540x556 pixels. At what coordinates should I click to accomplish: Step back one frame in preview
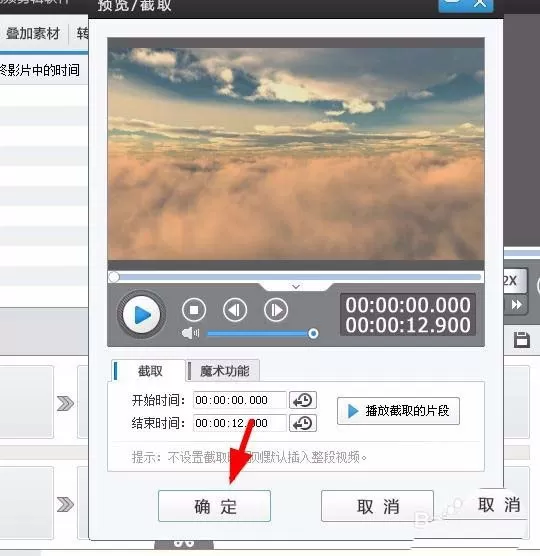click(x=235, y=310)
